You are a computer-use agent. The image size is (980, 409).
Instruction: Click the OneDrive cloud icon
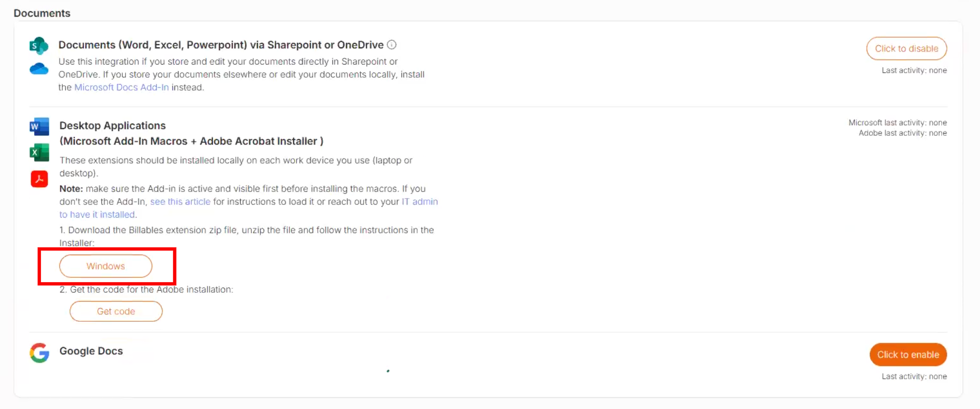coord(39,68)
